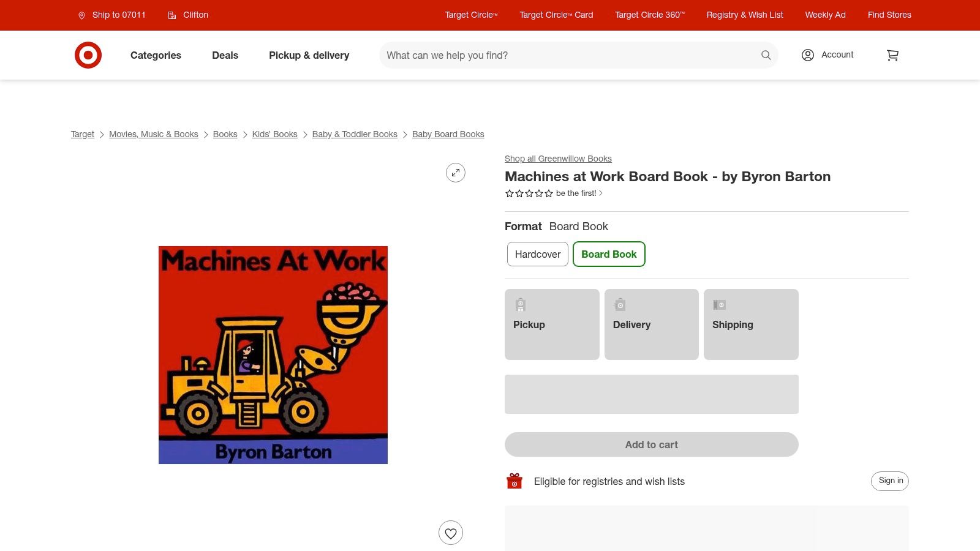Go to Baby & Toddler Books breadcrumb
980x551 pixels.
(x=355, y=135)
